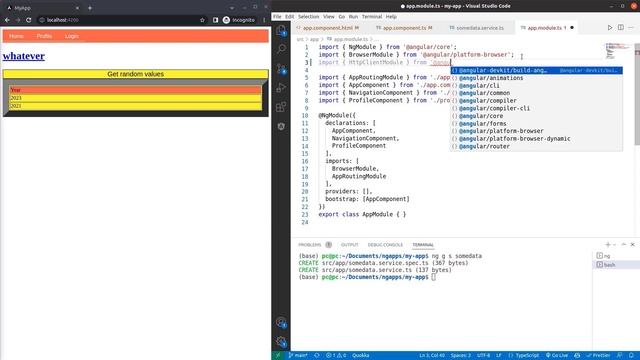Click the remote window icon in status bar
The width and height of the screenshot is (640, 360).
(278, 355)
